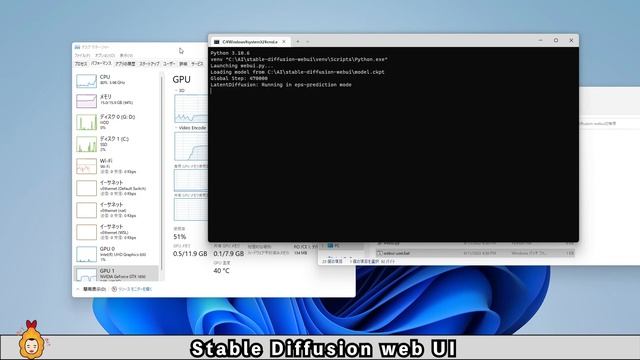Open ディスク 0 (G: D:) performance graph

116,122
